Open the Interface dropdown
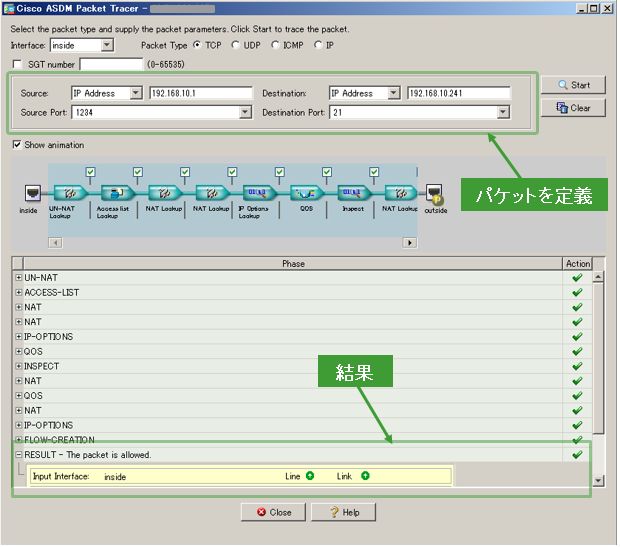Screen dimensions: 620x547 click(107, 45)
